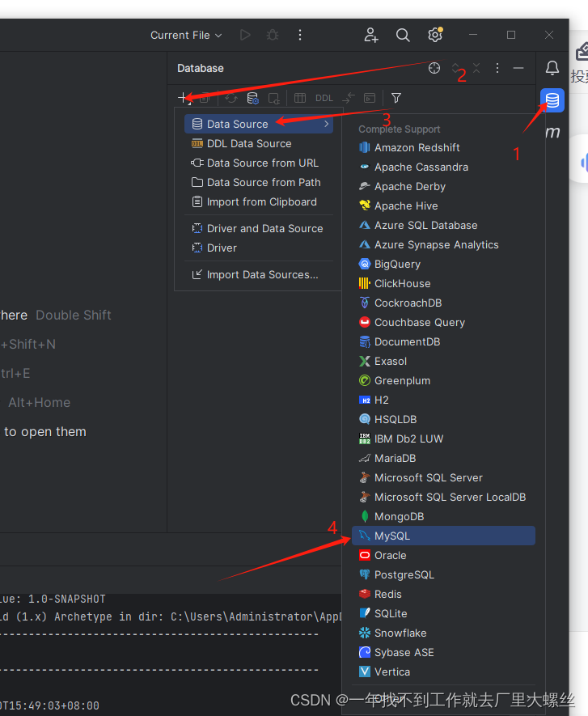Open the Notifications bell icon
Viewport: 588px width, 716px height.
552,68
